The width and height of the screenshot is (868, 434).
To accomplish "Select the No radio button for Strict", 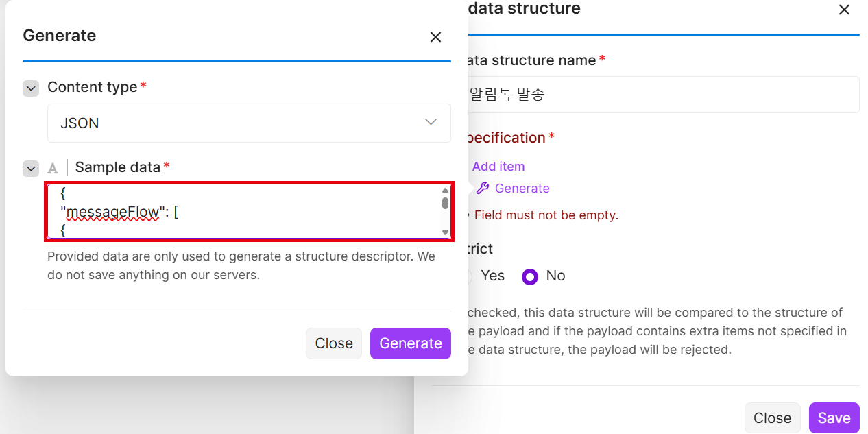I will pyautogui.click(x=530, y=276).
